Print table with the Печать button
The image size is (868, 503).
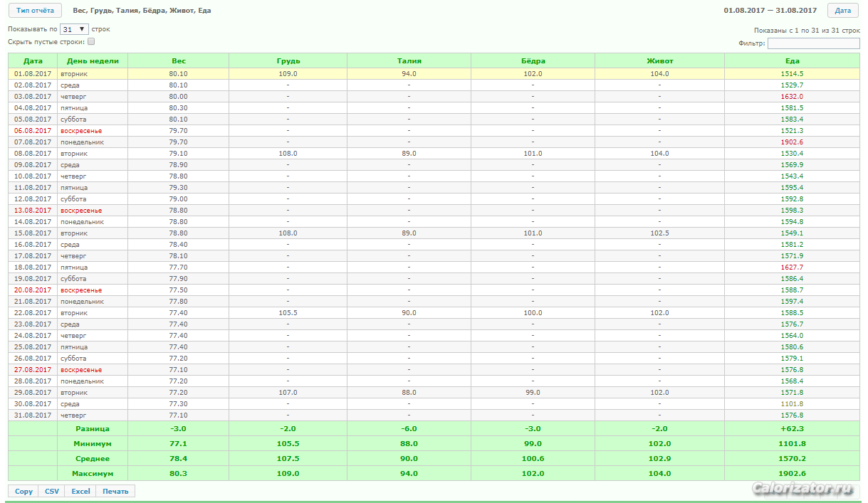[115, 491]
